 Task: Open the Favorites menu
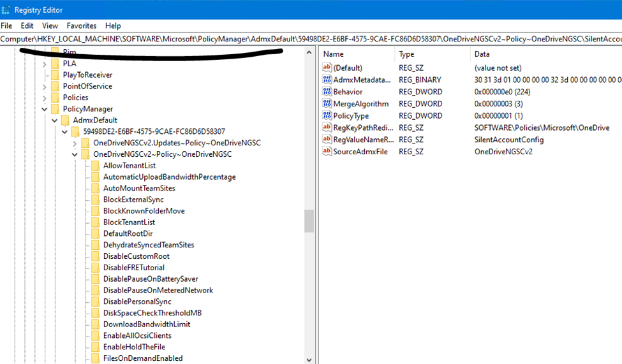pyautogui.click(x=82, y=25)
